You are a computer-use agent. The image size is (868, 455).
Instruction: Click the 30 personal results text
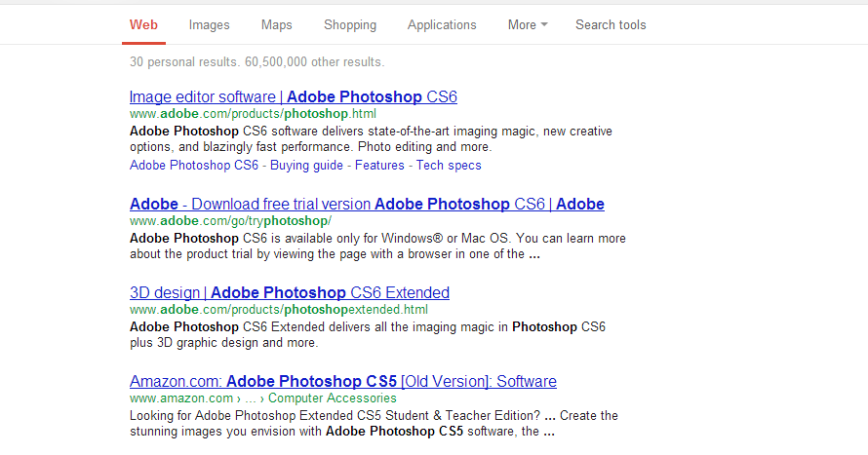pyautogui.click(x=185, y=62)
